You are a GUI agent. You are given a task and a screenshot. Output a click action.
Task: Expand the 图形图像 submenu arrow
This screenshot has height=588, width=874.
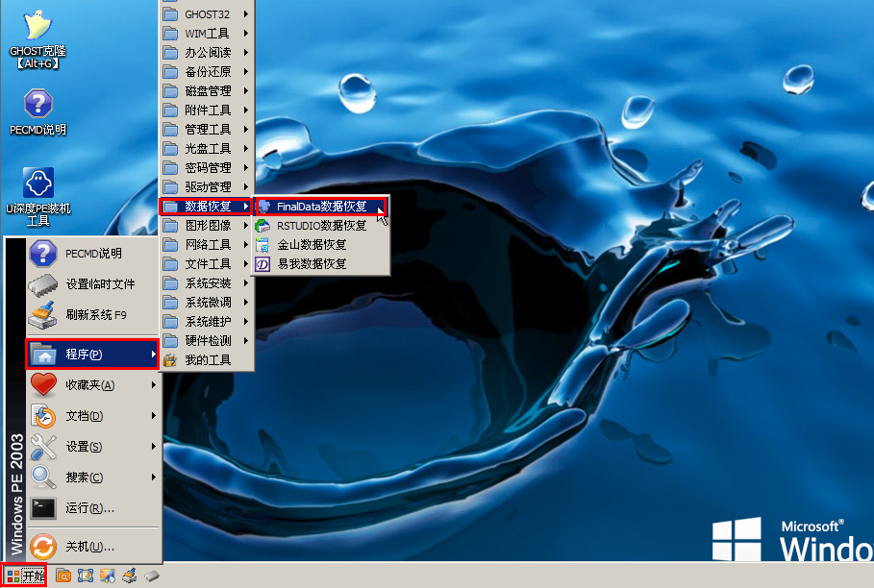coord(246,226)
